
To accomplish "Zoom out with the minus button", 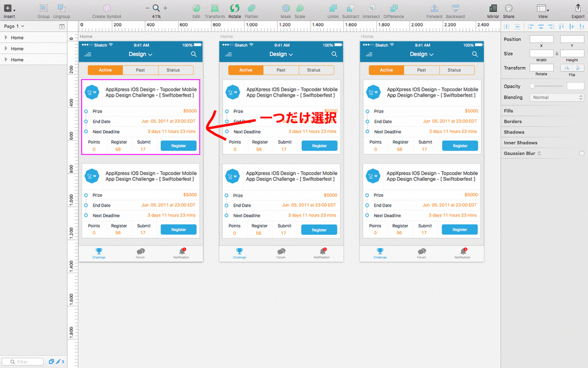I will tap(147, 8).
